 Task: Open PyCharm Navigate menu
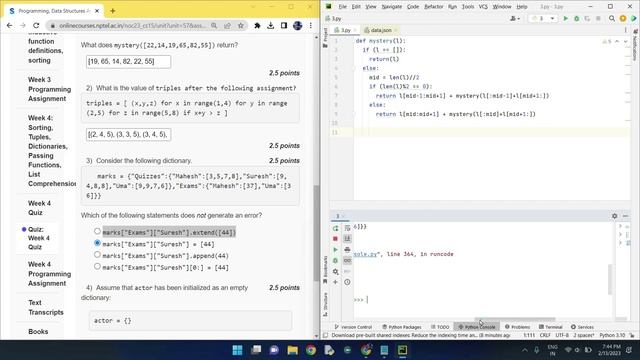tap(391, 7)
